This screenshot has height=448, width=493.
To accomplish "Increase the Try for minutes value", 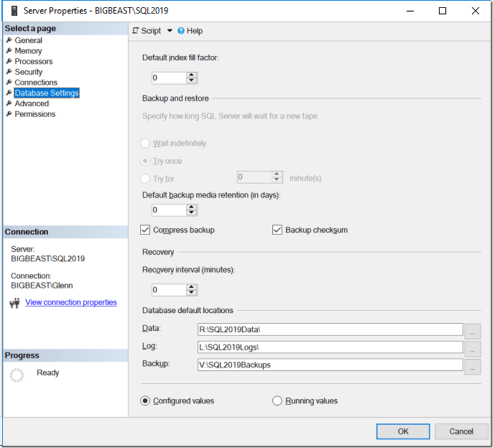I will 276,174.
